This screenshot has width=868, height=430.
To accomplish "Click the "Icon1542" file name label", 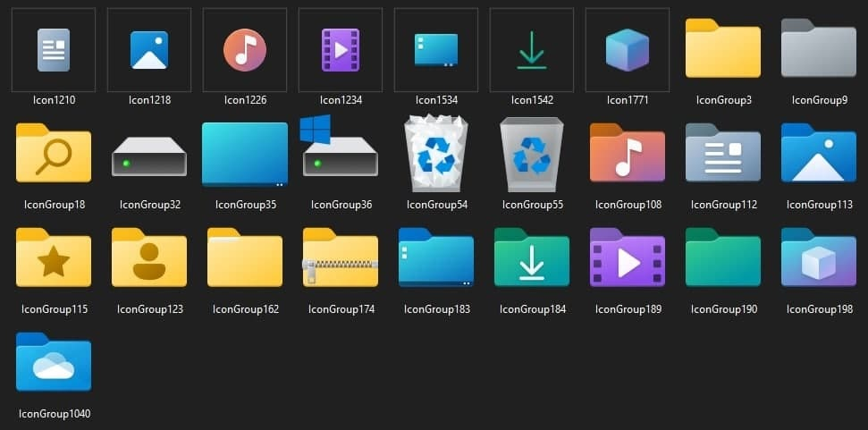I will coord(532,100).
